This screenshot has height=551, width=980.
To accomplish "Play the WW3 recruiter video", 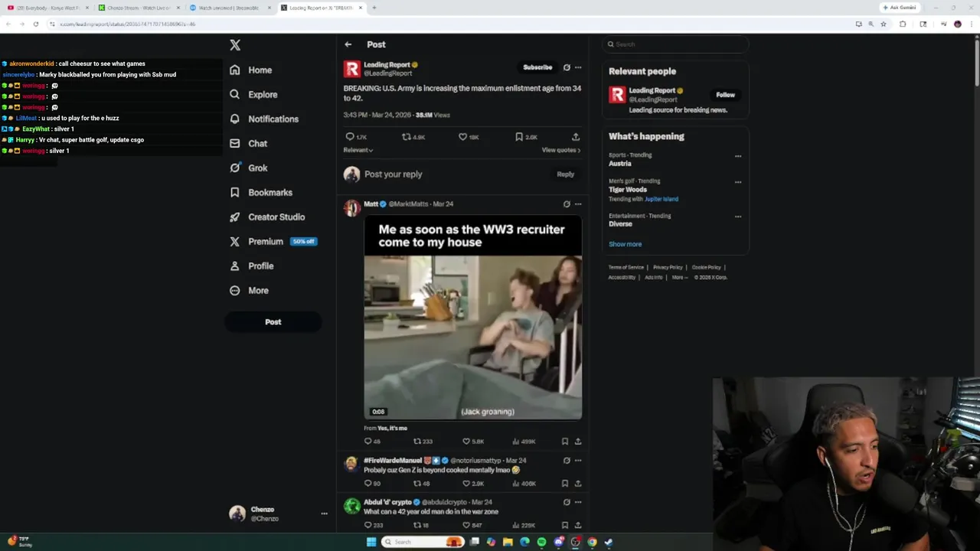I will [472, 318].
